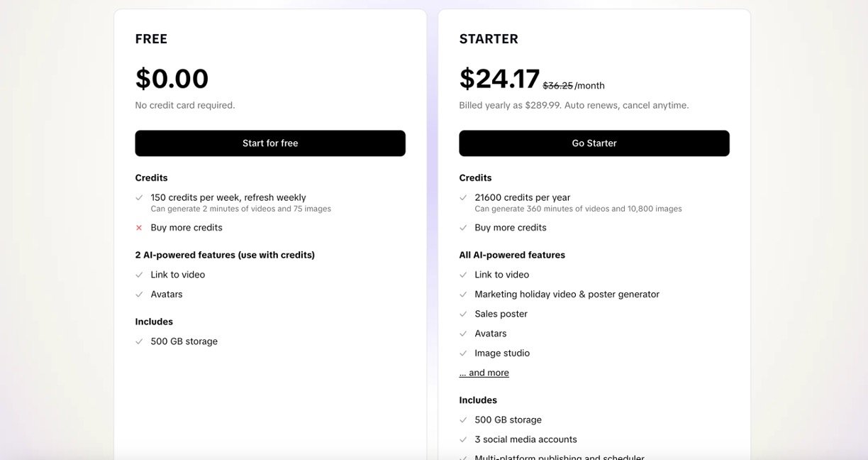Screen dimensions: 868x460
Task: Click Link to video in Free plan
Action: (178, 275)
